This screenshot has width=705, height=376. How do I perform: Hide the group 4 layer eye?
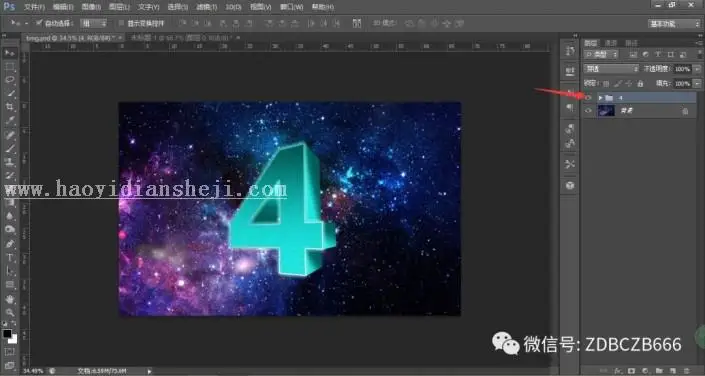pos(588,97)
